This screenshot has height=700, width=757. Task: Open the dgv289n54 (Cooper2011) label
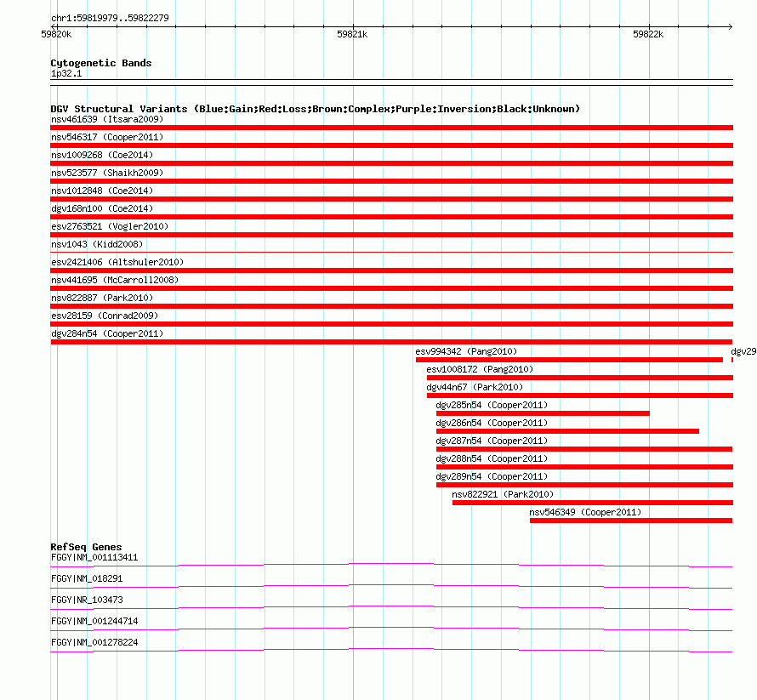pos(492,476)
